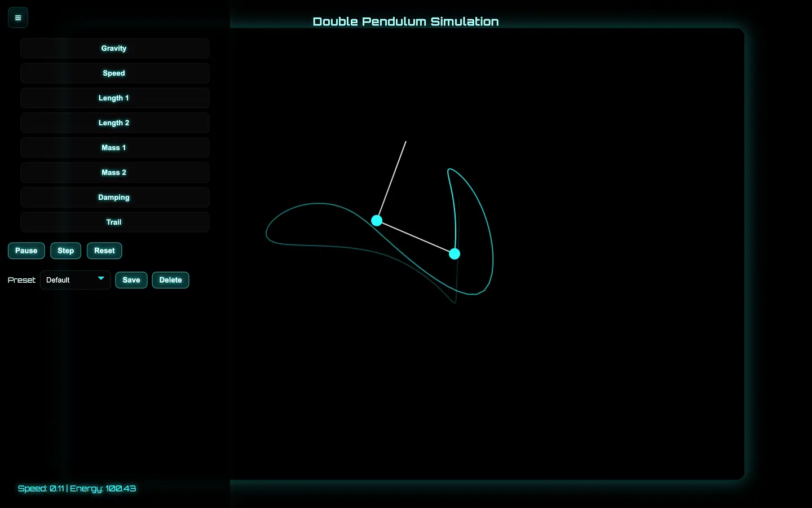
Task: Expand the Length 2 control
Action: [114, 122]
